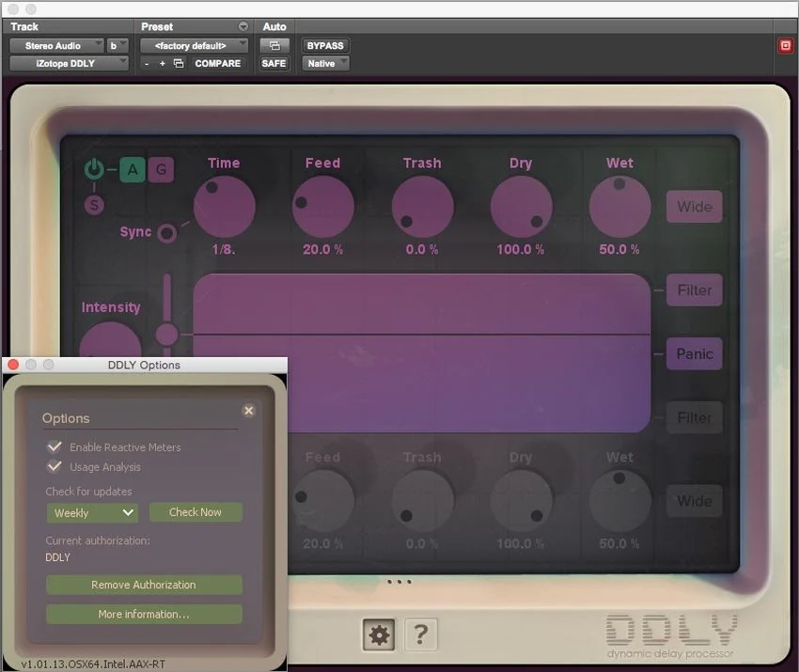Viewport: 799px width, 672px height.
Task: Click the copy settings icon beside COMPARE
Action: click(179, 64)
